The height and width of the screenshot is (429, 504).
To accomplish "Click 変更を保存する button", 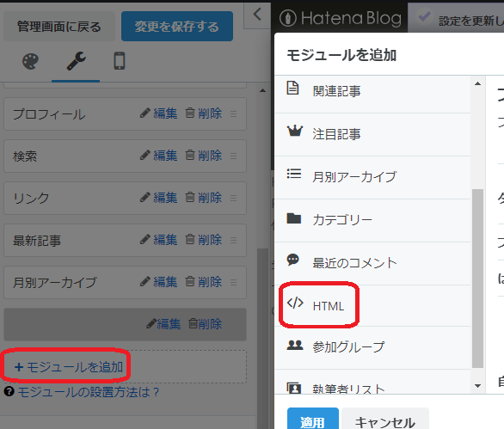I will (x=177, y=27).
